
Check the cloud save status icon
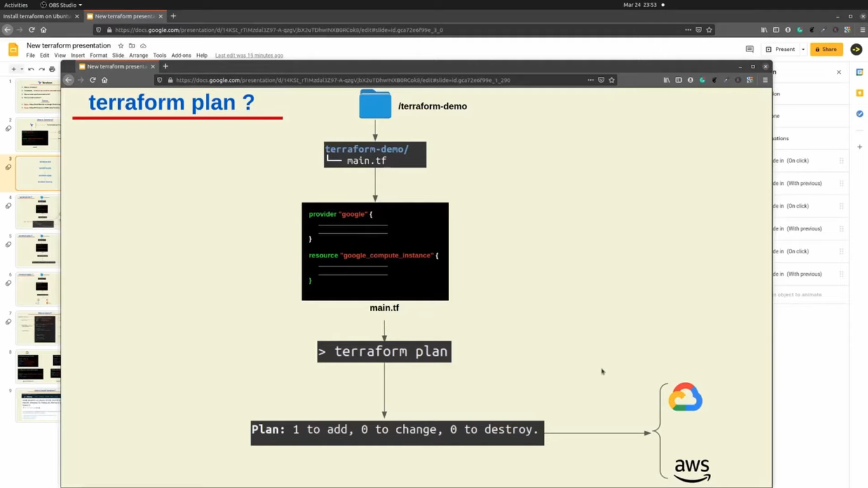pyautogui.click(x=143, y=46)
